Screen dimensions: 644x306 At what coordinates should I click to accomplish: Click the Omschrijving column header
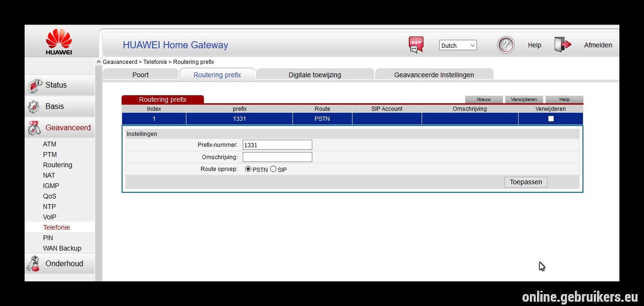pos(470,109)
